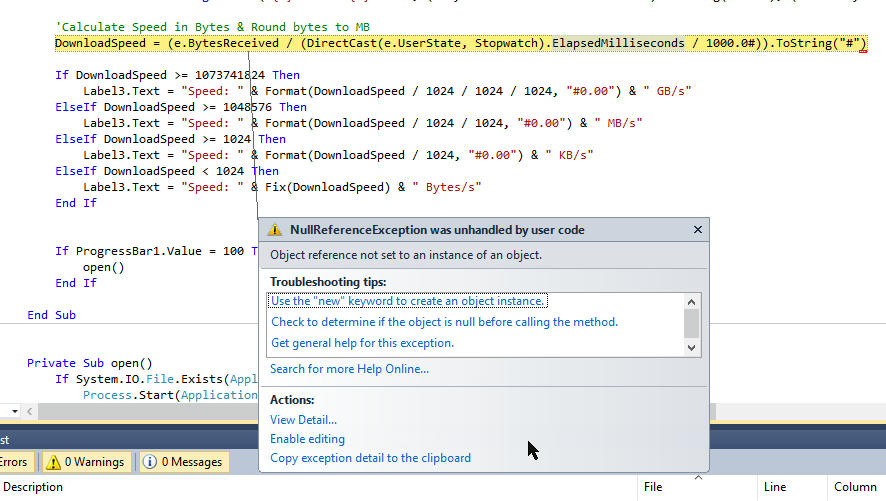Sort error list by Description column

33,487
